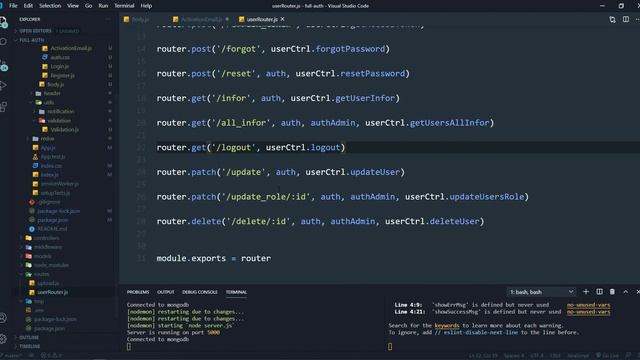
Task: Open the Extensions view
Action: pos(4,107)
